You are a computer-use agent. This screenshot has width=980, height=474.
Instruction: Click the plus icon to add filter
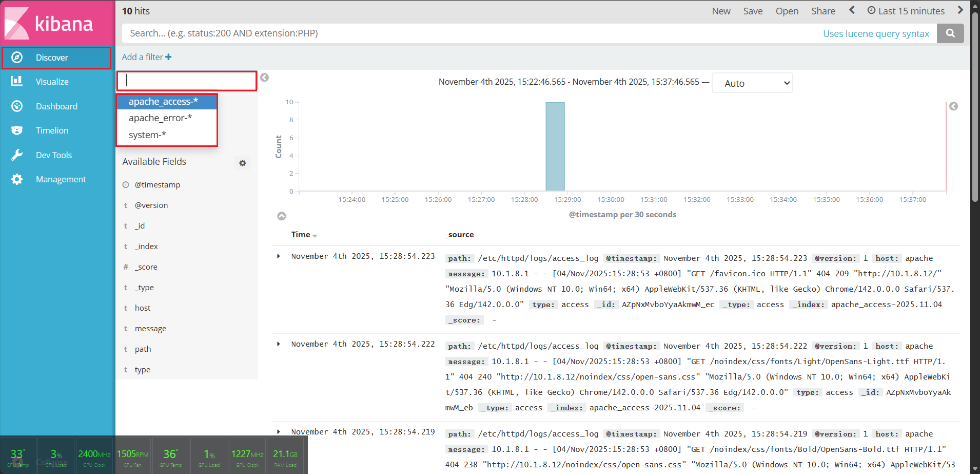pos(168,57)
